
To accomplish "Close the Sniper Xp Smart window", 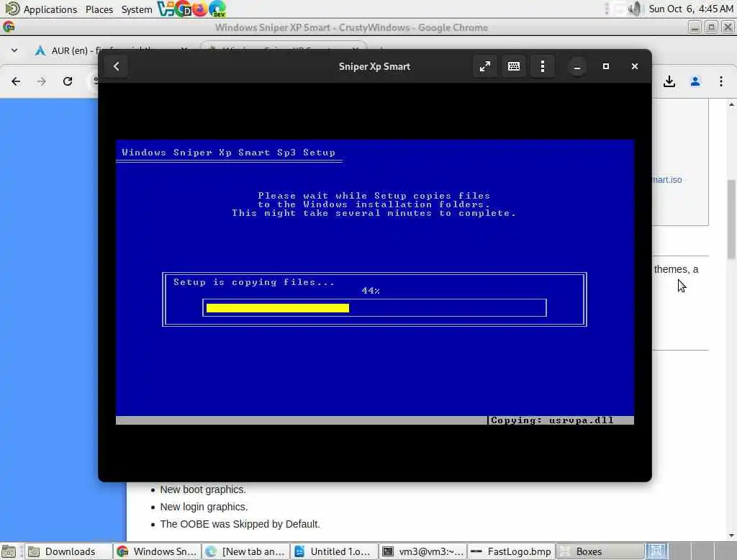I will click(635, 67).
